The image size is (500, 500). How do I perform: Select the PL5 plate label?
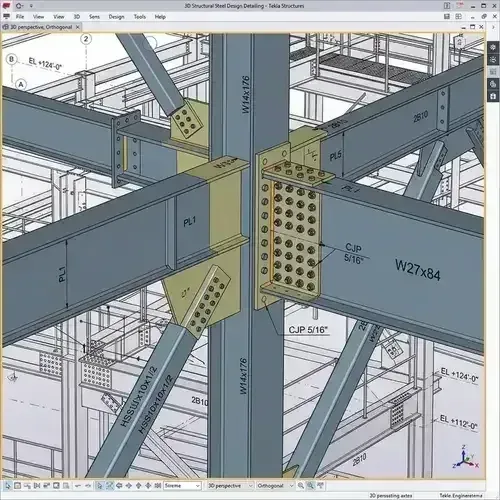(x=335, y=156)
